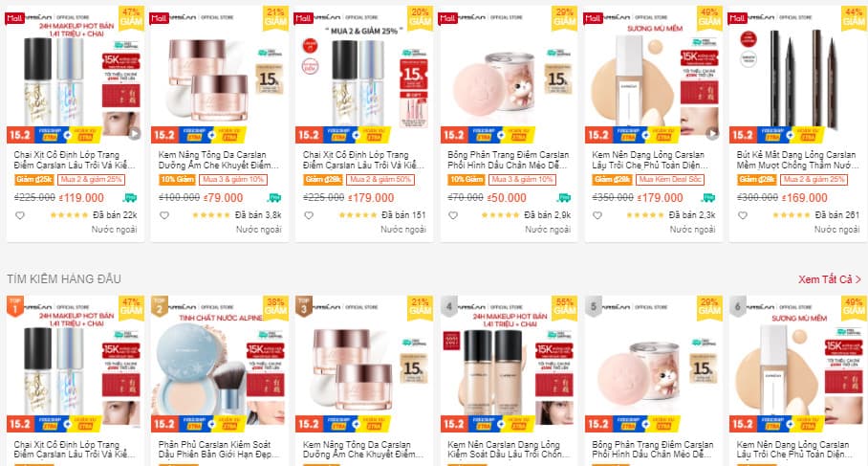Click Mua Kèm Deal Sốc tag
Image resolution: width=868 pixels, height=466 pixels.
pos(670,180)
